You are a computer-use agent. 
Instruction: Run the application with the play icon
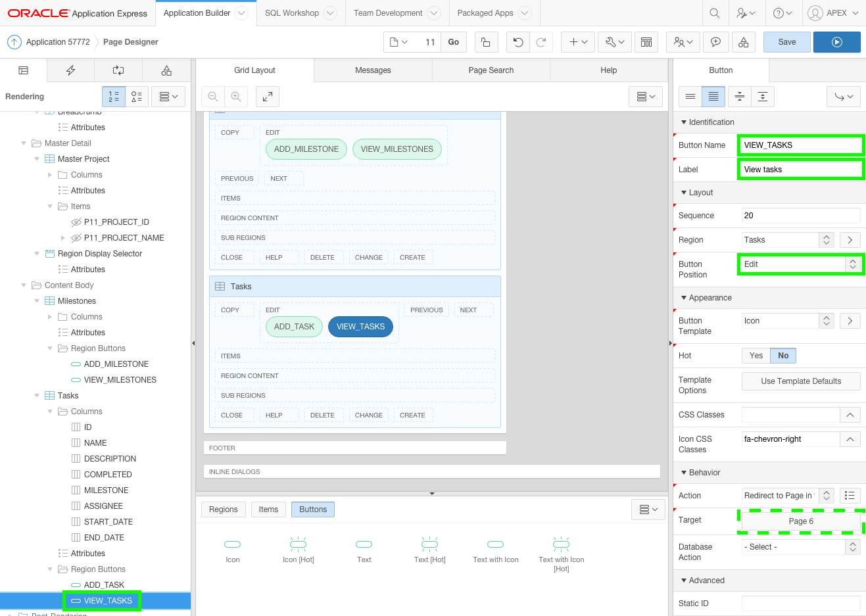point(836,41)
